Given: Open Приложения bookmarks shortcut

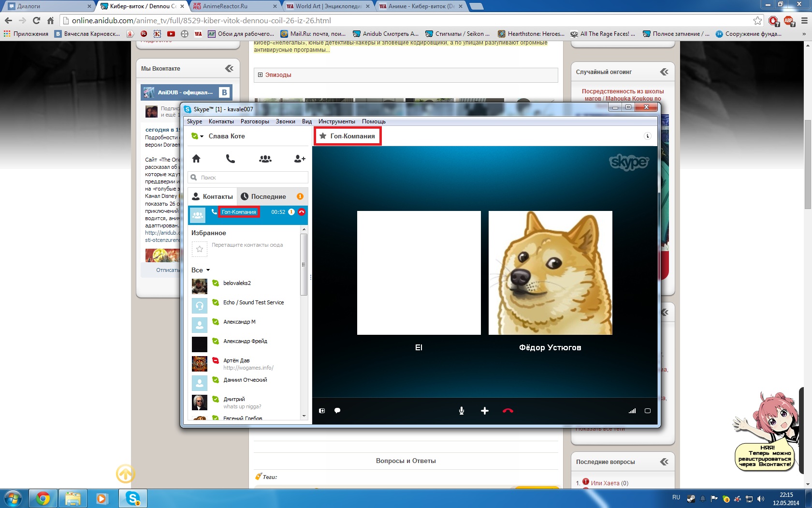Looking at the screenshot, I should (x=26, y=34).
